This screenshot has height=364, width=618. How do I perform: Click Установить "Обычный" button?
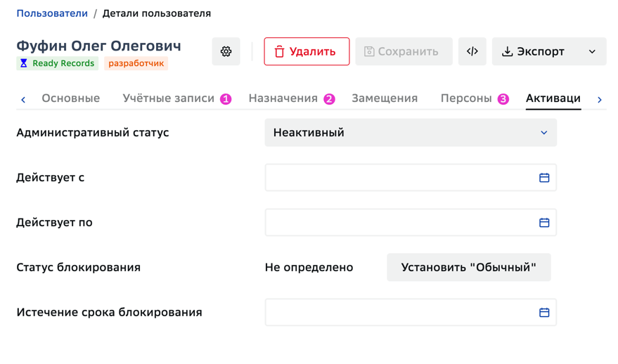pos(469,268)
